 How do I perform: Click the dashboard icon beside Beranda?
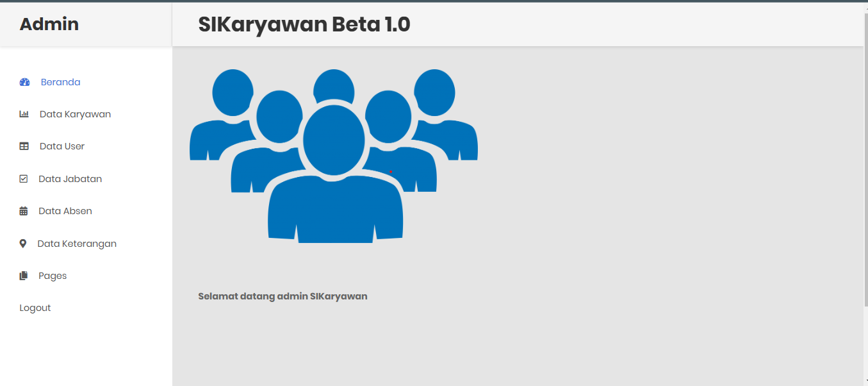tap(24, 82)
